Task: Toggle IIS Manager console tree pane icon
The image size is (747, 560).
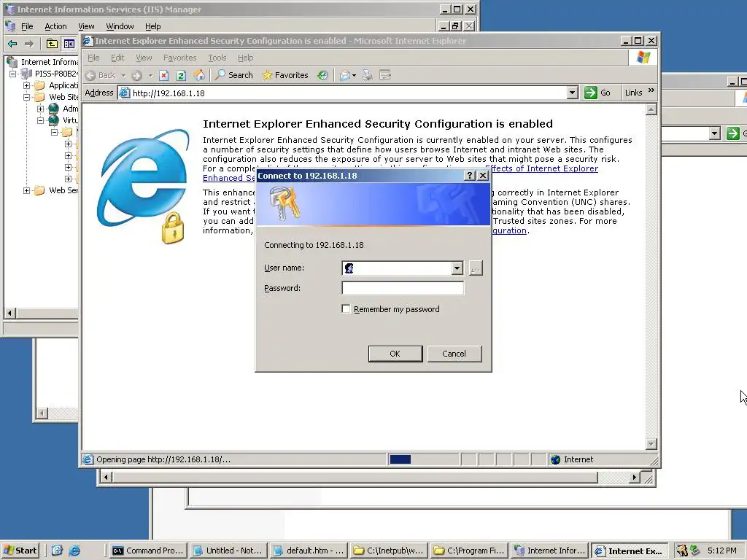Action: pos(69,44)
